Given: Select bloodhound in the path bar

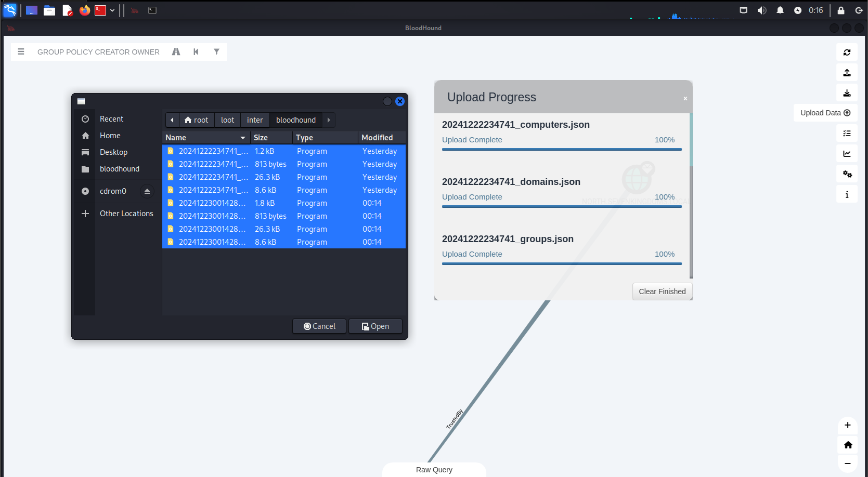Looking at the screenshot, I should coord(296,120).
